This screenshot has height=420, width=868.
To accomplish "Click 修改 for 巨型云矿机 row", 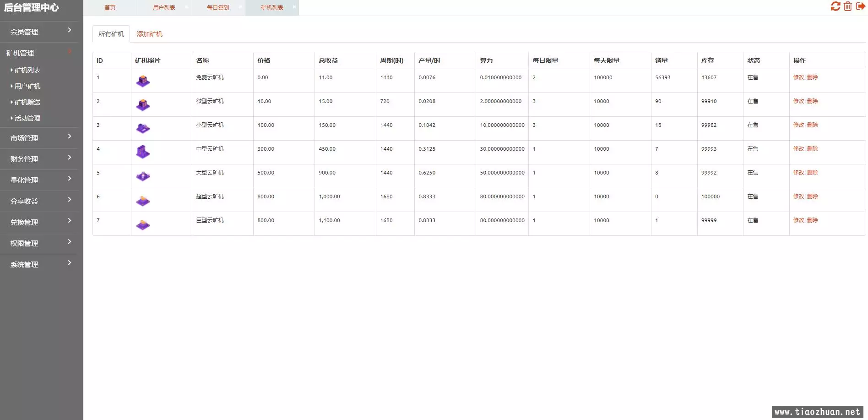I will 798,220.
